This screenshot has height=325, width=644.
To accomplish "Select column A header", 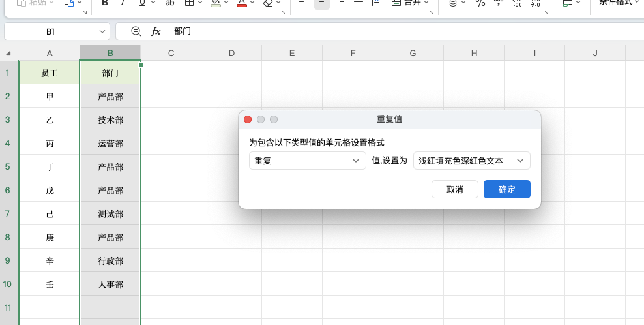I will (x=50, y=53).
